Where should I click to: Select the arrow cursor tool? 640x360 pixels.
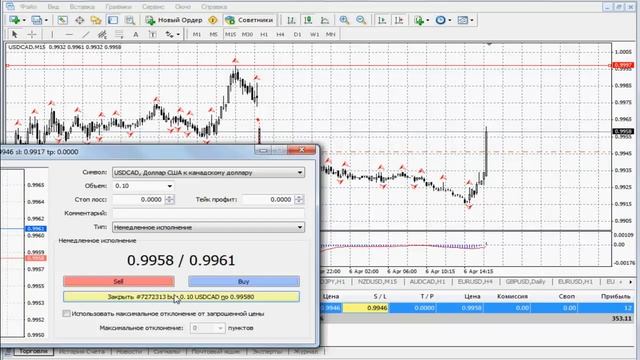[x=15, y=34]
